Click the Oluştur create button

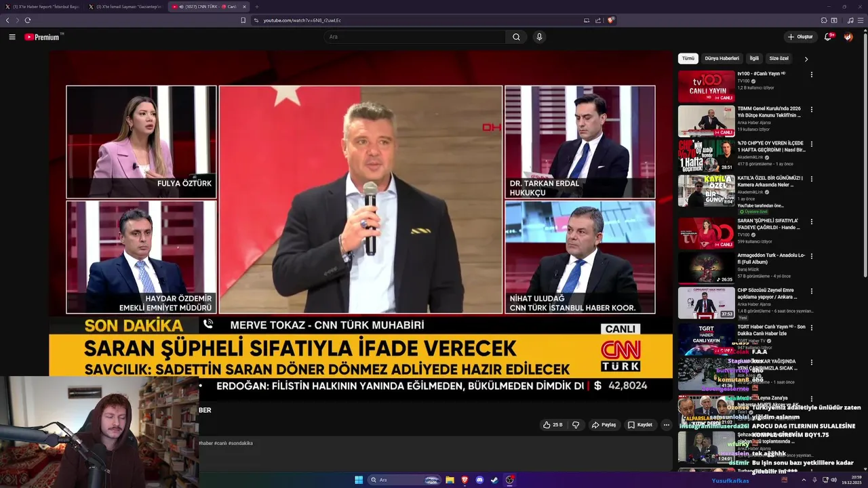(800, 37)
